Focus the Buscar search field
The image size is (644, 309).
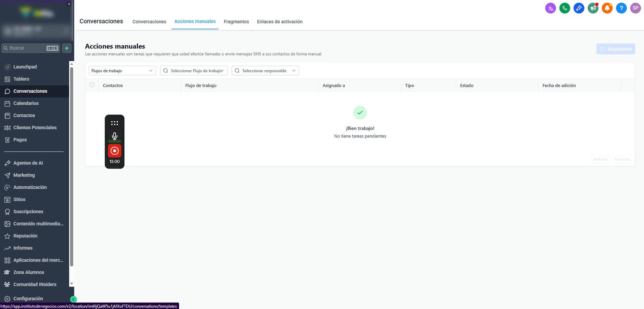pos(31,48)
